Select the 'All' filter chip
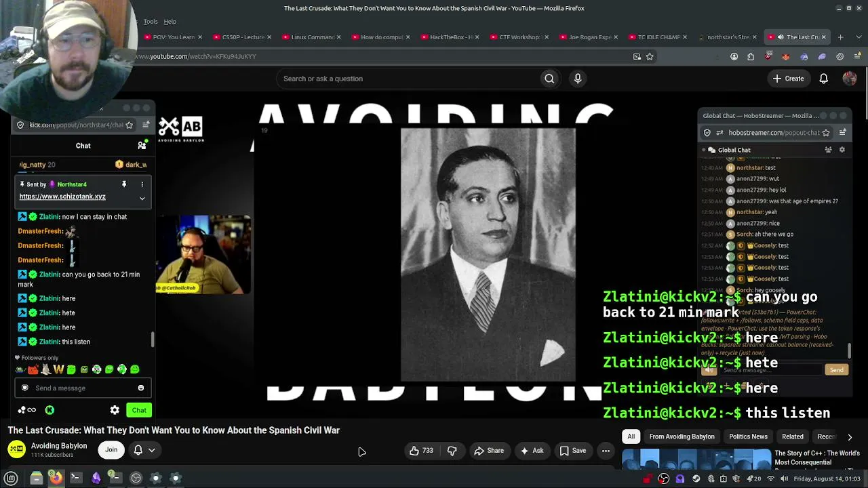868x488 pixels. 631,437
